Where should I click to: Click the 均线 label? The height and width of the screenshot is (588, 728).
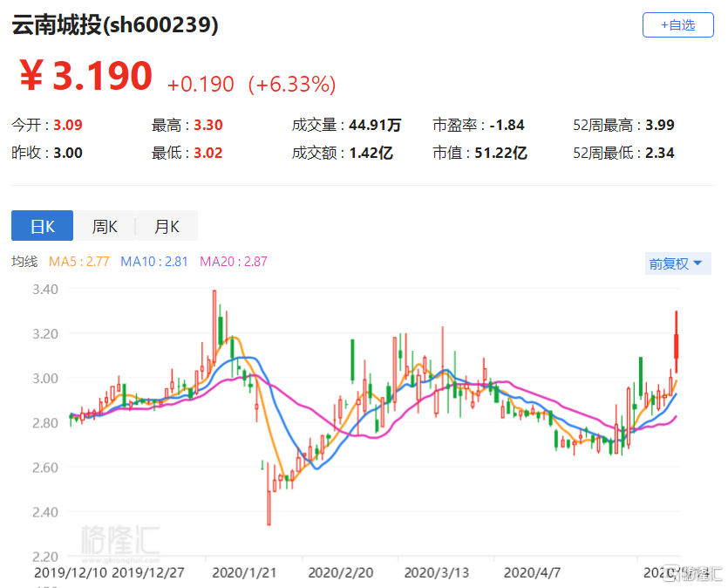[24, 262]
